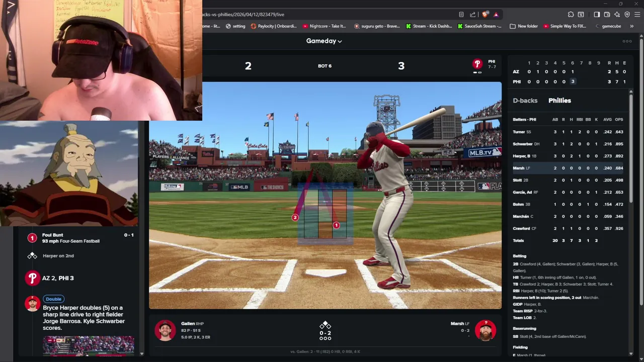The width and height of the screenshot is (644, 362).
Task: Click the blue 'Double' play tag
Action: tap(53, 299)
